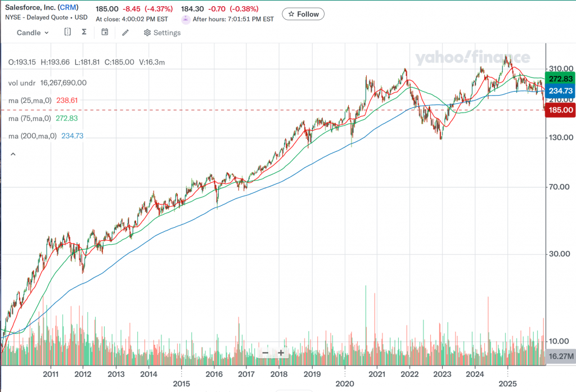Viewport: 576px width, 392px height.
Task: Collapse the indicator legend with chevron
Action: [x=12, y=154]
